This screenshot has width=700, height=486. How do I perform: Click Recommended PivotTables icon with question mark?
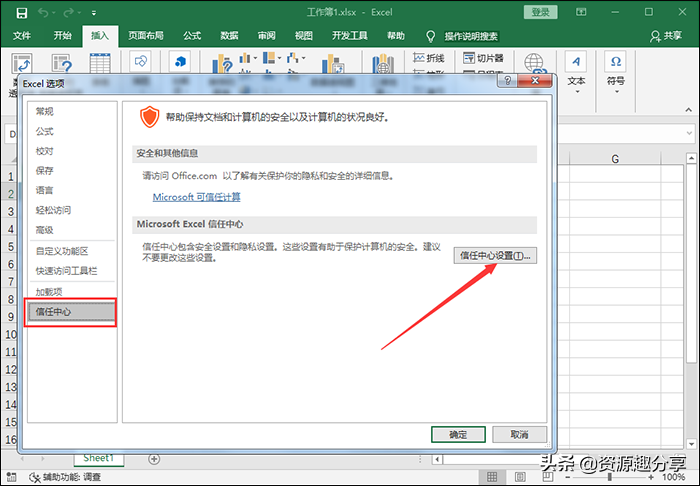tap(62, 63)
